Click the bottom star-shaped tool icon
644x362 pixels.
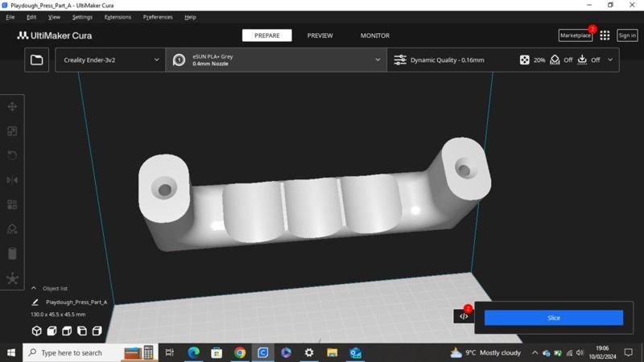click(12, 278)
